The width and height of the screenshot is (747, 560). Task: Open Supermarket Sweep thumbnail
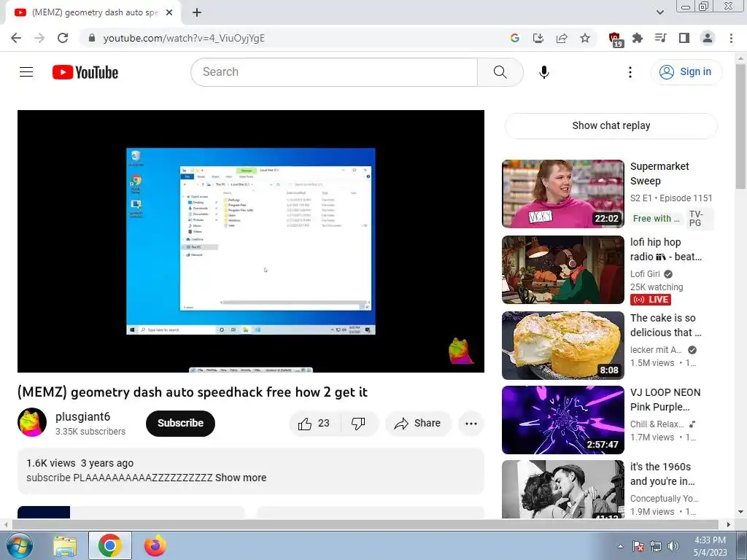(562, 194)
